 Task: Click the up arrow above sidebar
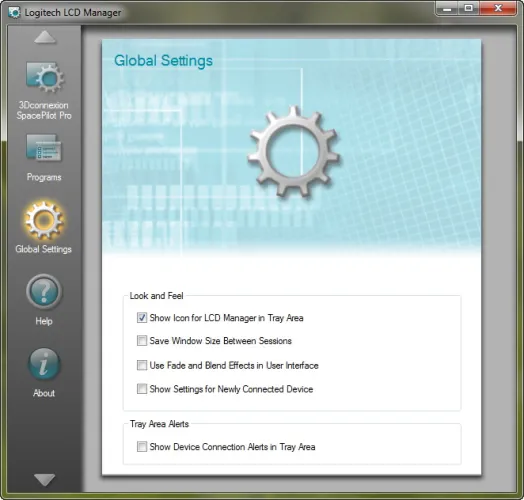point(45,37)
